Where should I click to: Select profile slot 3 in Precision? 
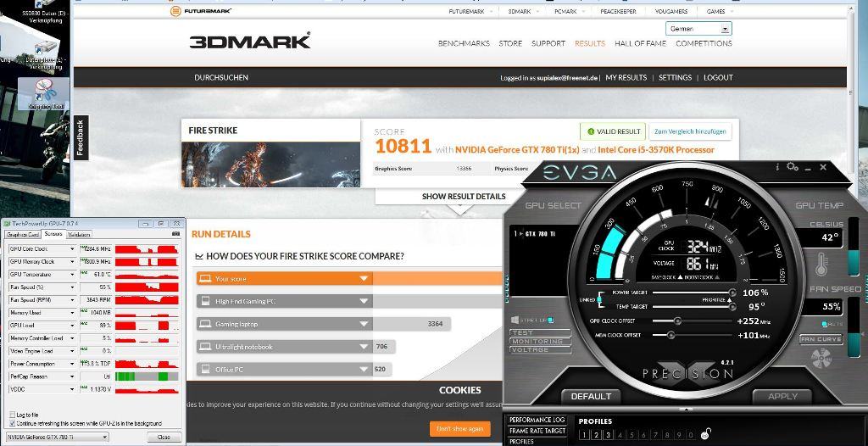coord(609,436)
